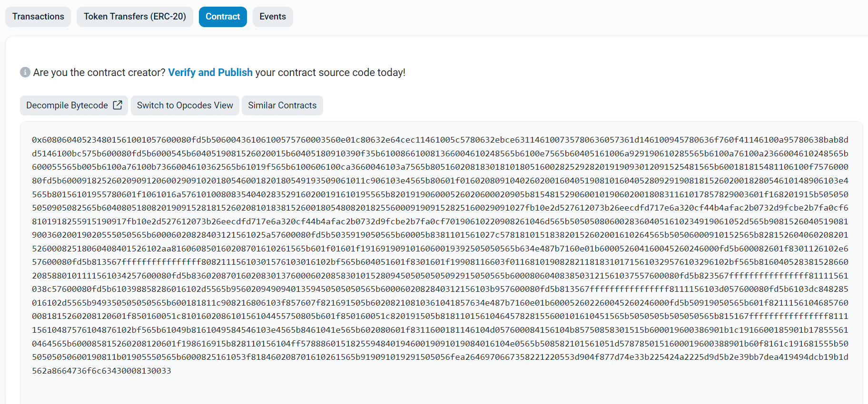Switch to Token Transfers (ERC-20) tab
The width and height of the screenshot is (868, 404).
[x=135, y=17]
